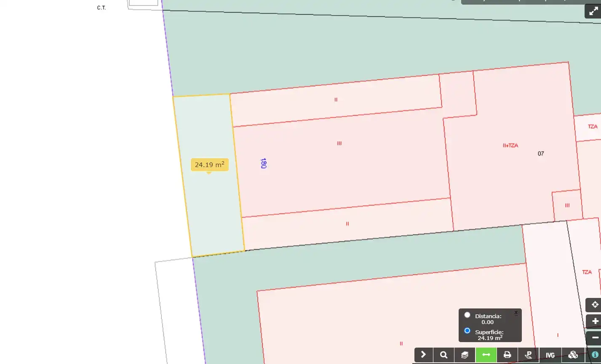The image size is (601, 364).
Task: Open the search magnifier tool
Action: (x=444, y=355)
